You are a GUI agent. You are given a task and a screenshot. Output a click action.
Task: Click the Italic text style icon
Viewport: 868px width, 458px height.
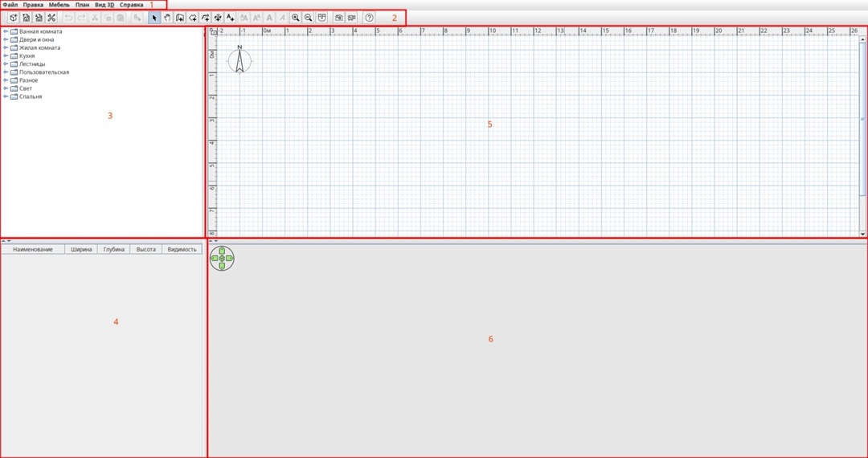[282, 18]
